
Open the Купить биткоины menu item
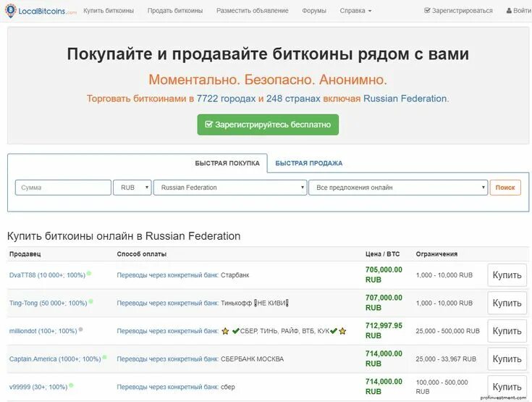point(109,11)
